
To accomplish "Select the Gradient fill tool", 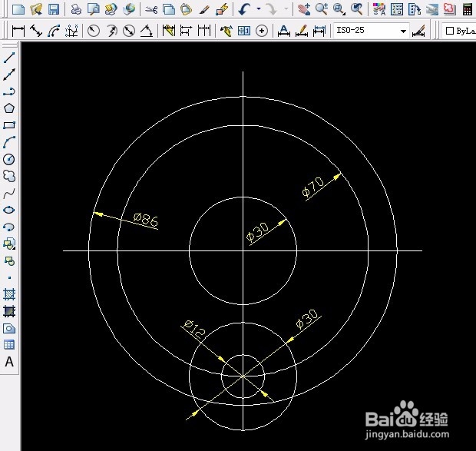I will 9,311.
